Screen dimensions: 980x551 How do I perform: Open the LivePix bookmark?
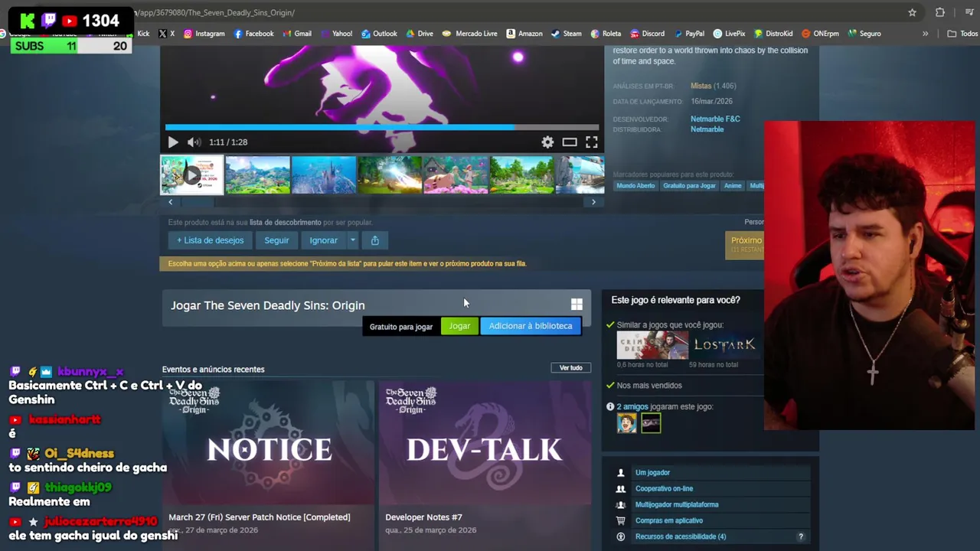click(729, 34)
